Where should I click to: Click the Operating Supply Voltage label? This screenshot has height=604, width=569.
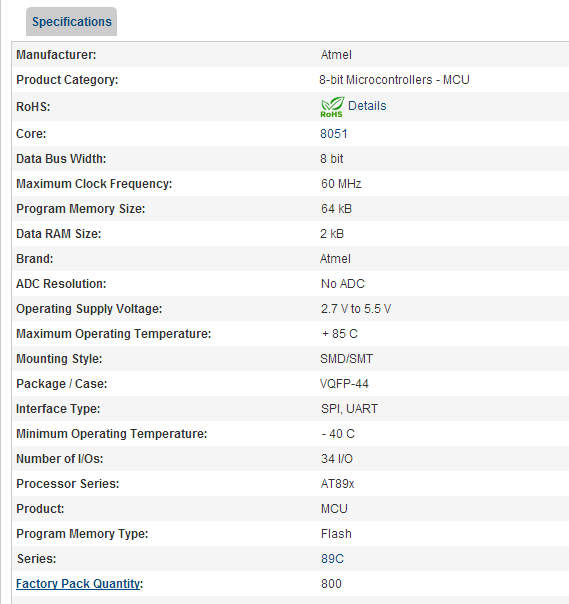pyautogui.click(x=89, y=309)
